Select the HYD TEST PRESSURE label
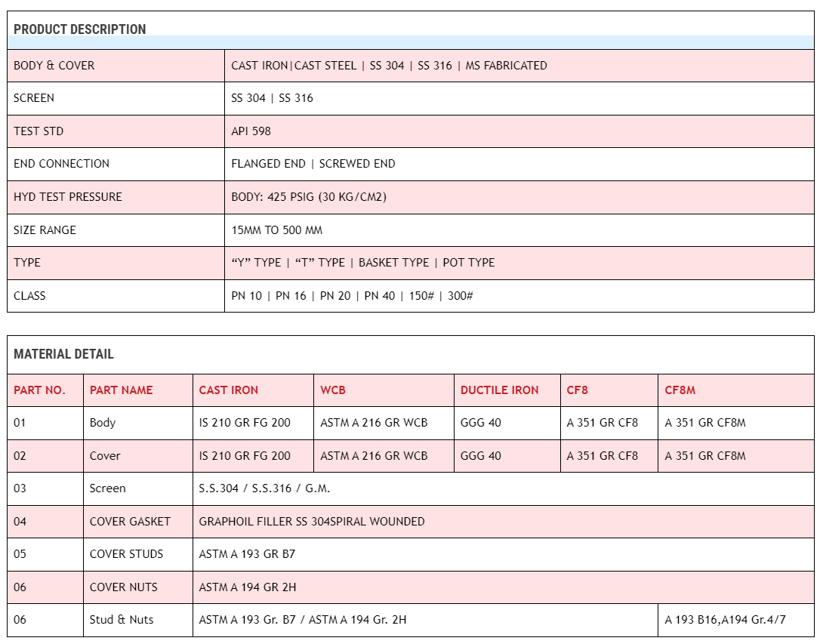 click(x=68, y=197)
